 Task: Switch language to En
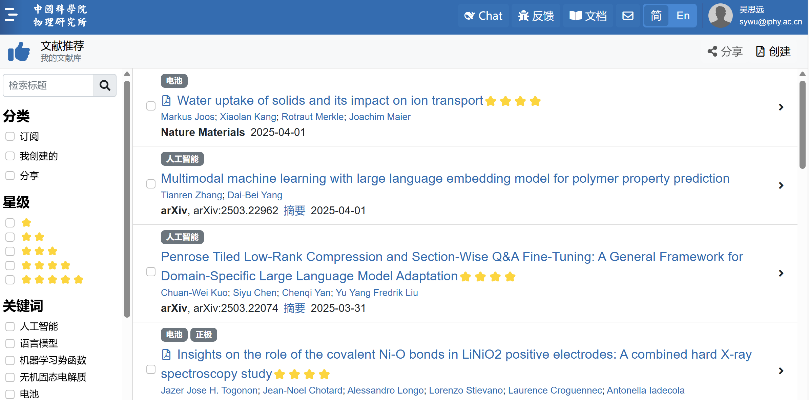(682, 16)
